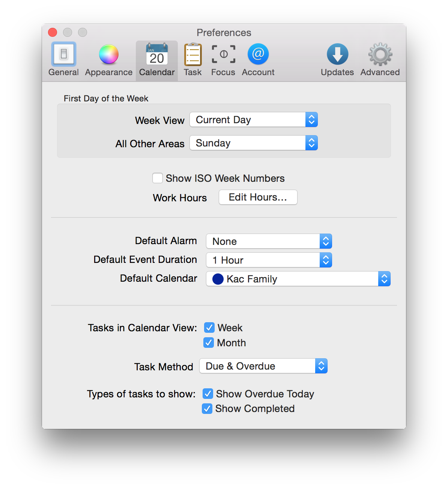
Task: Enable Show ISO Week Numbers
Action: point(158,178)
